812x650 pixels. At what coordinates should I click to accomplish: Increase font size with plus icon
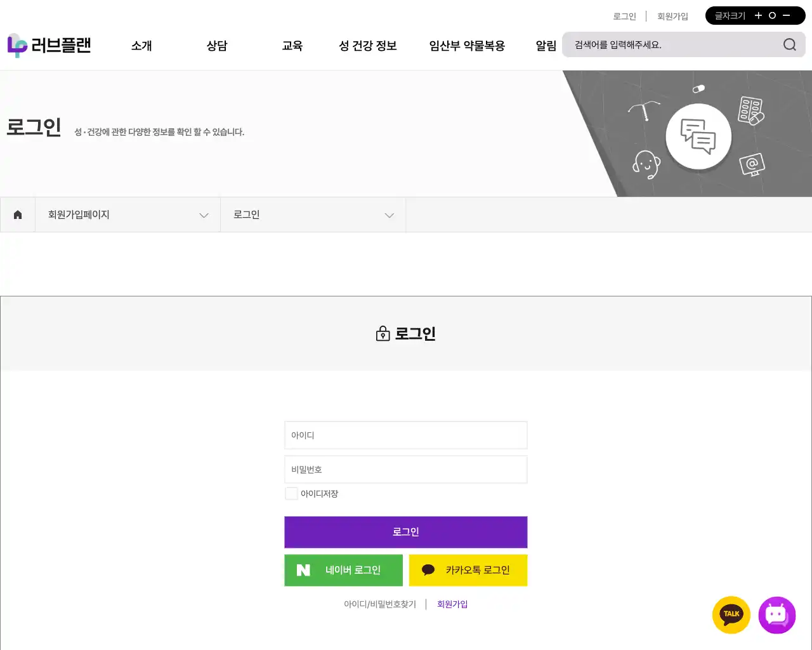click(x=758, y=15)
